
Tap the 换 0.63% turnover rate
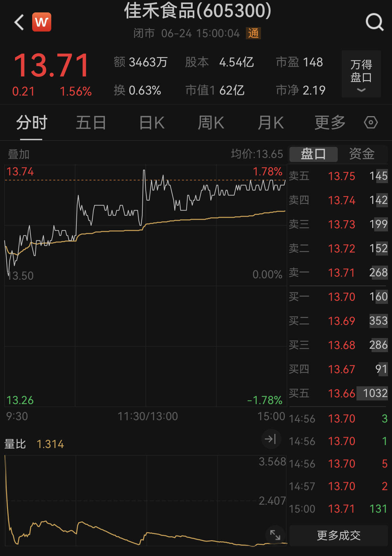pos(137,90)
